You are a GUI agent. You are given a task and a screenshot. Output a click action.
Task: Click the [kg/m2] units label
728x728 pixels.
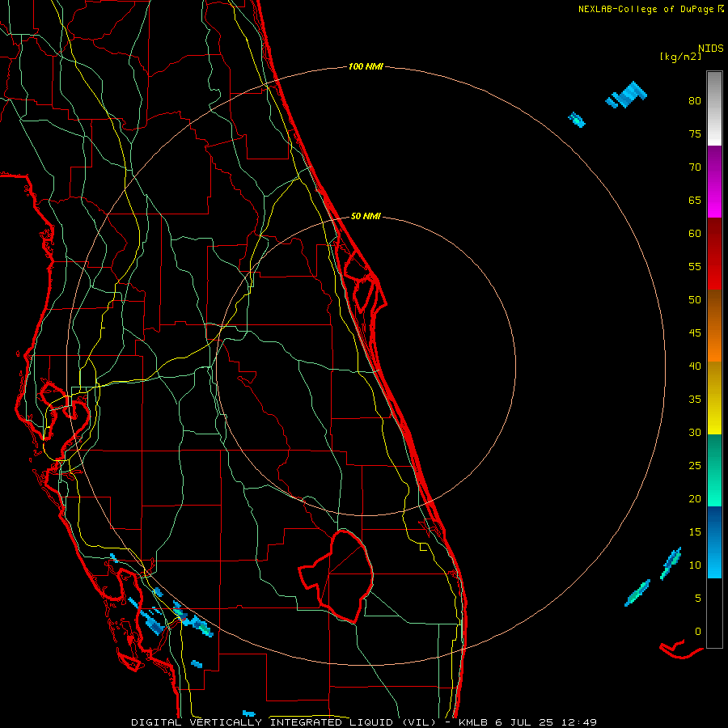coord(680,57)
